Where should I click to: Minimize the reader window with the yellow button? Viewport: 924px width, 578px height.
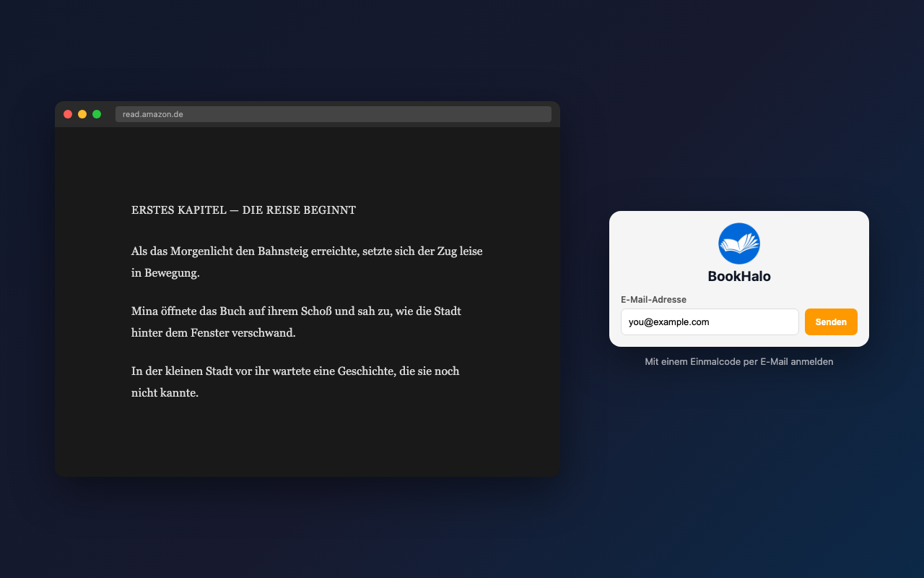pyautogui.click(x=82, y=114)
